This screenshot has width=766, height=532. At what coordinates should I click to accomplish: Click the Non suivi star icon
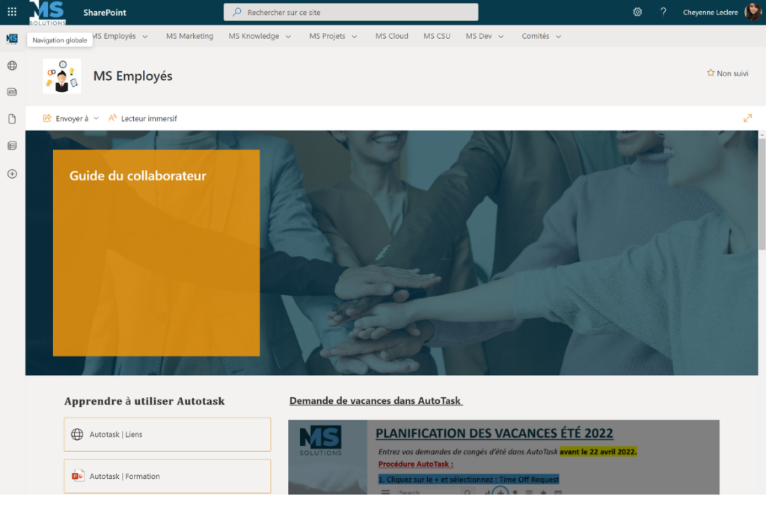coord(711,73)
